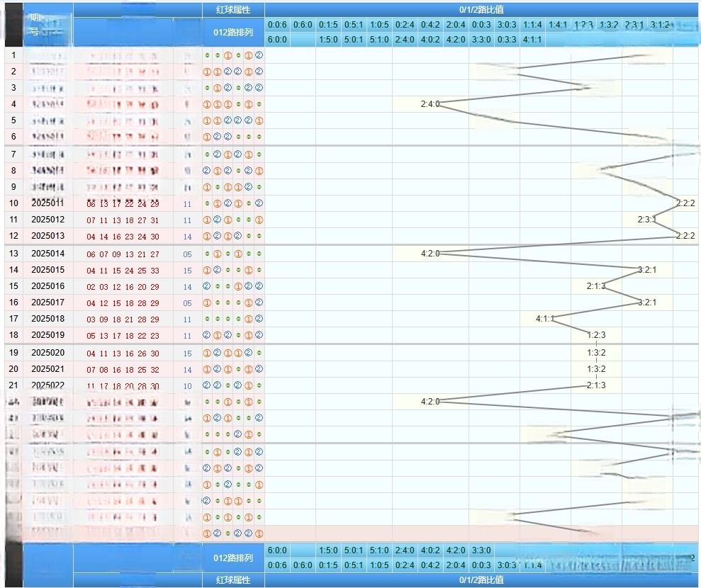Click the green dot icon in row 2025021

[238, 369]
